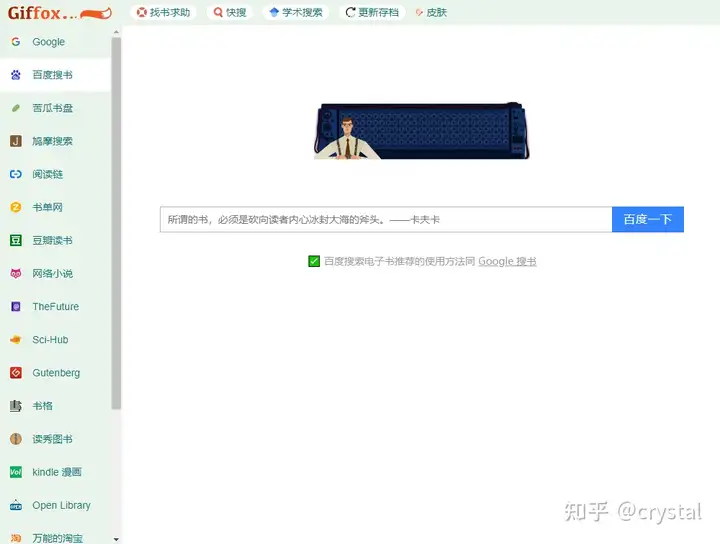The image size is (720, 544).
Task: Open the 苦瓜书盘 green leaf icon
Action: (16, 108)
